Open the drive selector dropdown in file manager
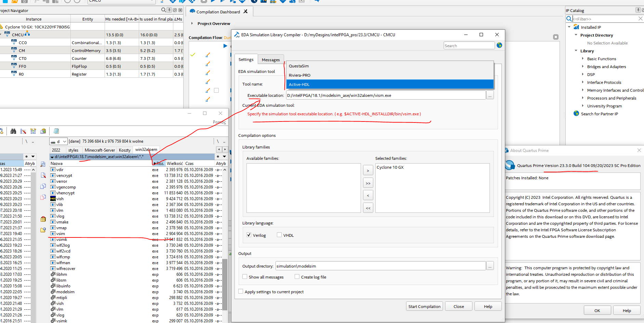This screenshot has width=644, height=323. [64, 141]
